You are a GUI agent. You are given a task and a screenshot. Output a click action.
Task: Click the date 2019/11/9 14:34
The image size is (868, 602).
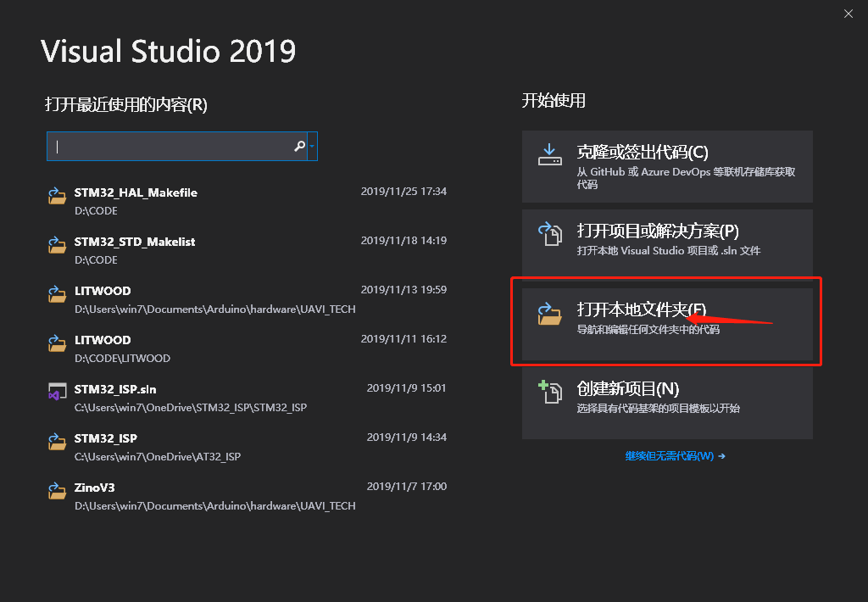click(406, 437)
